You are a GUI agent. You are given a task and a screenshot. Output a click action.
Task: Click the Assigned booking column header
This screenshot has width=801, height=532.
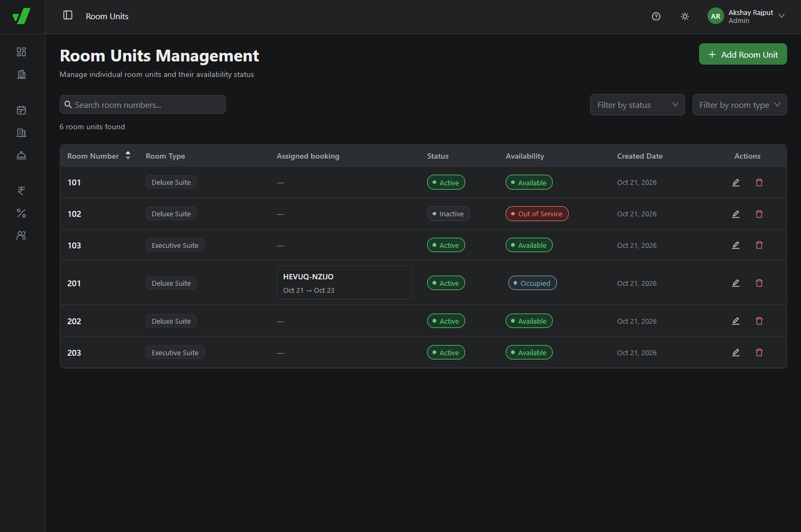point(308,156)
